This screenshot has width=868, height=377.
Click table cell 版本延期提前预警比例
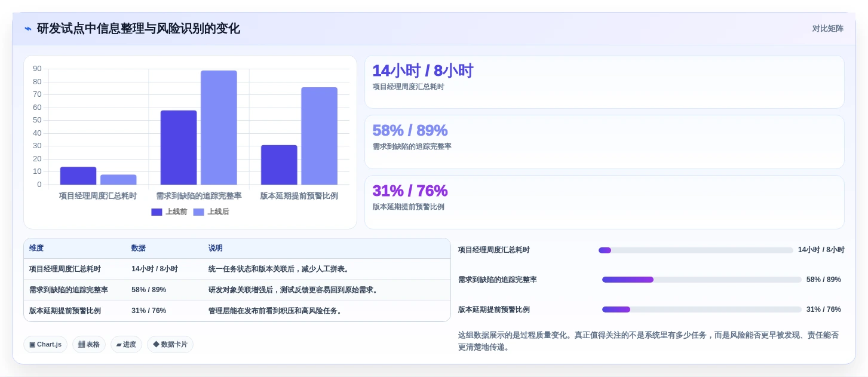65,311
